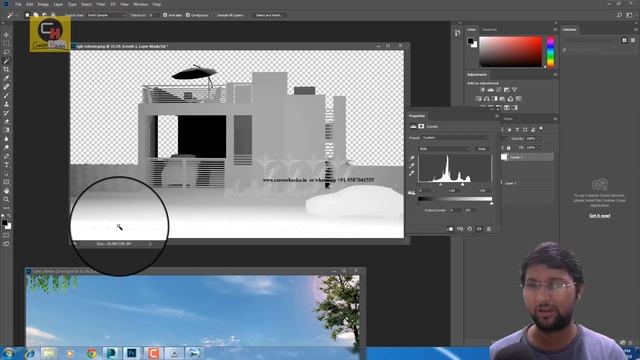Open the Window menu
Screen dimensions: 640x360
[141, 4]
